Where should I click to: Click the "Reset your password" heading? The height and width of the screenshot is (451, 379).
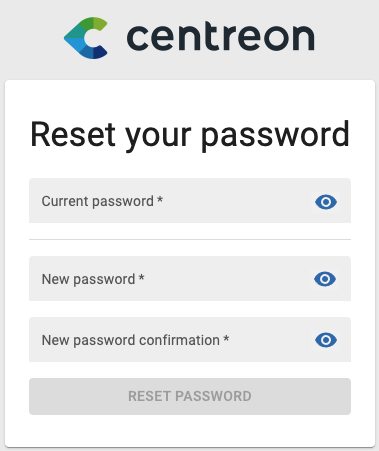[190, 135]
